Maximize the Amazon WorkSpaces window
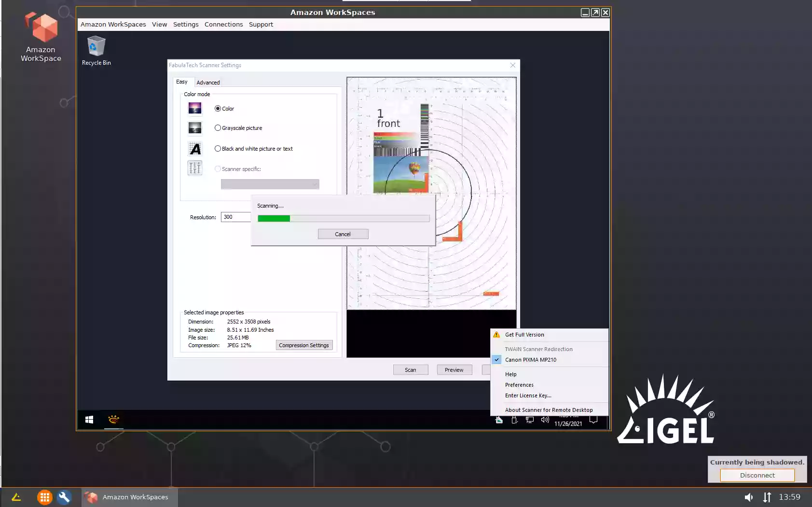Image resolution: width=812 pixels, height=507 pixels. click(595, 13)
